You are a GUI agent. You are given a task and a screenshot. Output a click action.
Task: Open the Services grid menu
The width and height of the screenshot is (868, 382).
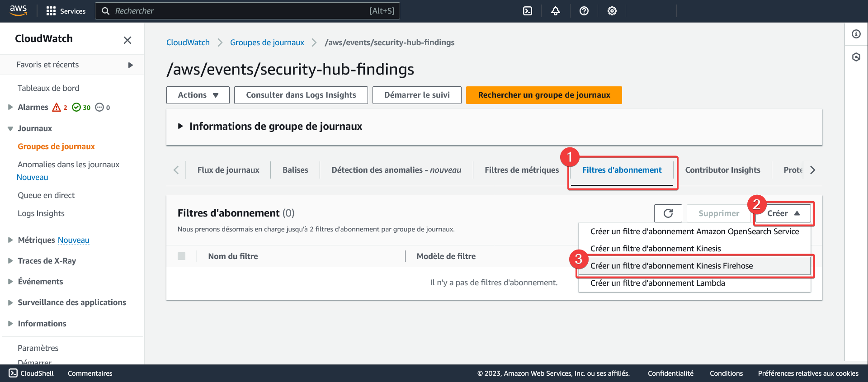pos(66,11)
